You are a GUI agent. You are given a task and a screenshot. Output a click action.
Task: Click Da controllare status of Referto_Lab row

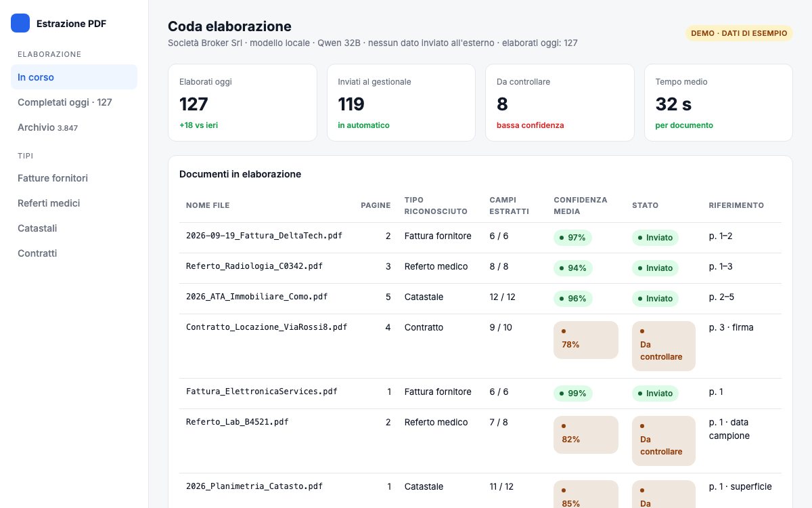pos(664,441)
